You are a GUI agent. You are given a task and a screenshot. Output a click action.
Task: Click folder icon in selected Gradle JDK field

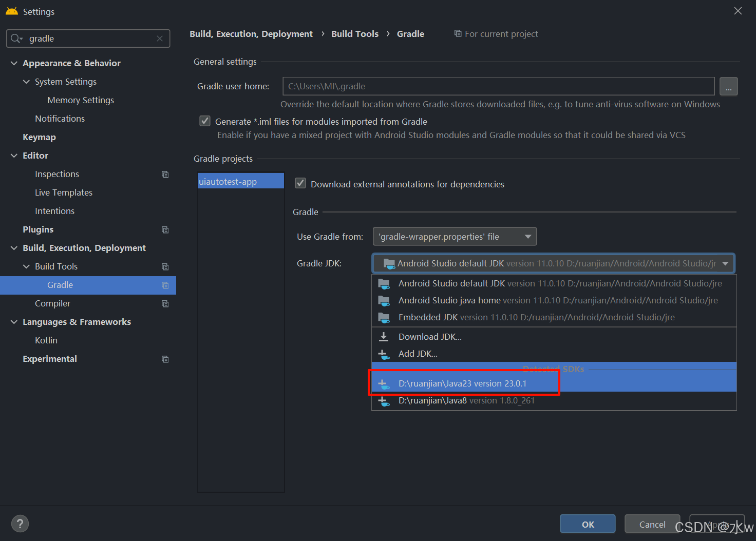point(389,264)
